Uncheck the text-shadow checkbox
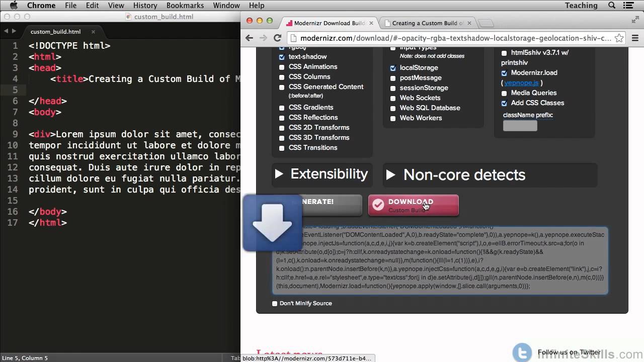644x362 pixels. coord(282,57)
